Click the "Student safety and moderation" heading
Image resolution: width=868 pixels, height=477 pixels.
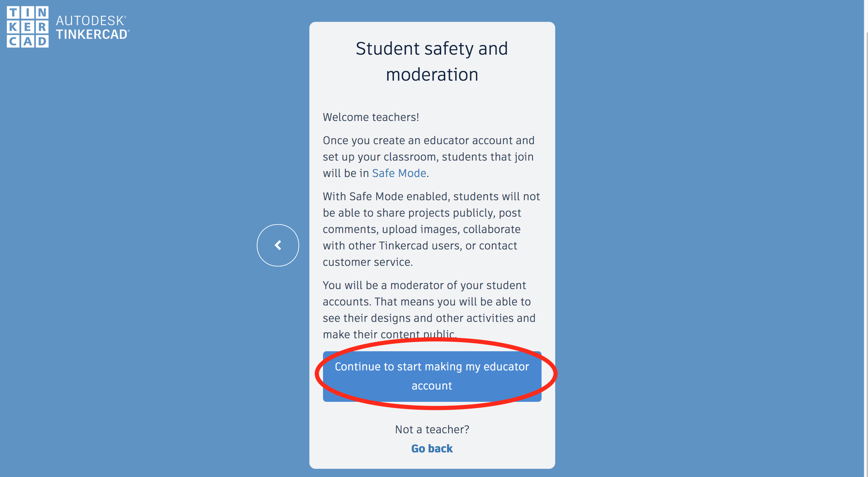coord(432,62)
